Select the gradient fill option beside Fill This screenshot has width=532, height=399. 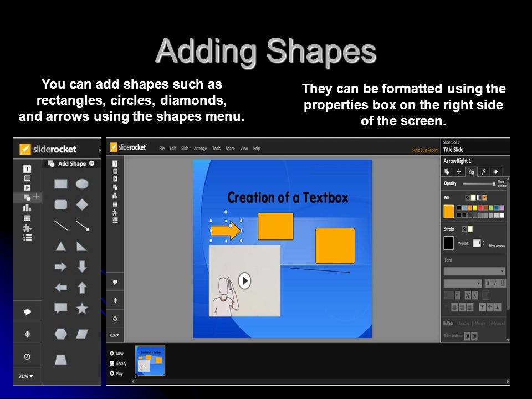click(x=479, y=197)
